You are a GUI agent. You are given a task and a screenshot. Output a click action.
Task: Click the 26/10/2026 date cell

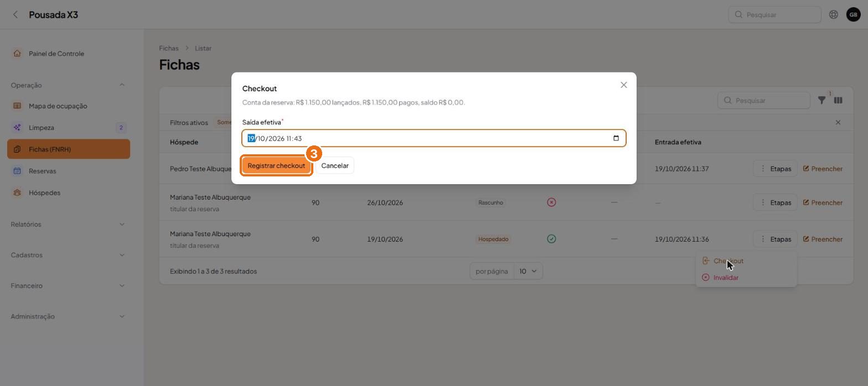tap(385, 202)
